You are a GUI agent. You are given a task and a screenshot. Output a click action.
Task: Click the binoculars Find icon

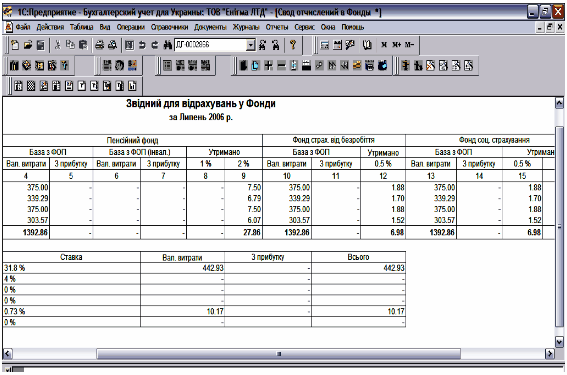167,45
